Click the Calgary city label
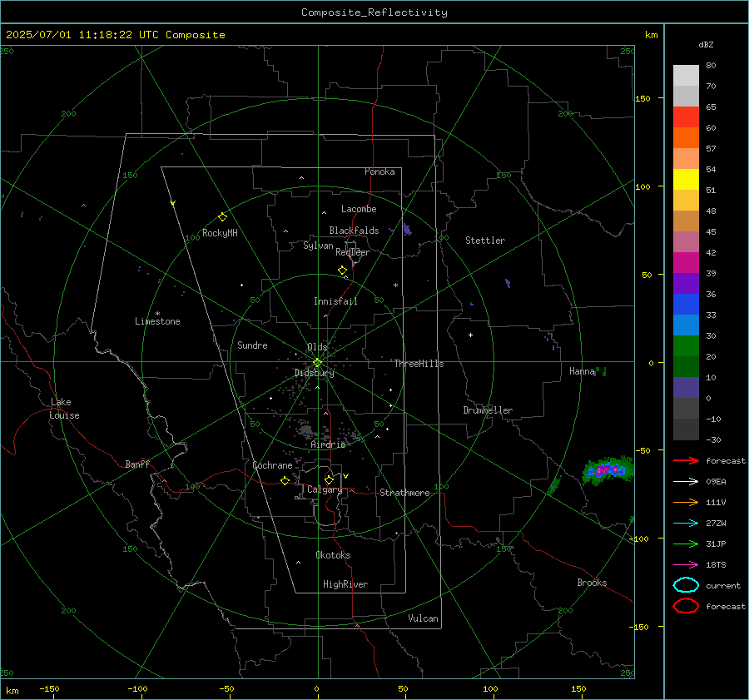This screenshot has width=749, height=700. (325, 489)
